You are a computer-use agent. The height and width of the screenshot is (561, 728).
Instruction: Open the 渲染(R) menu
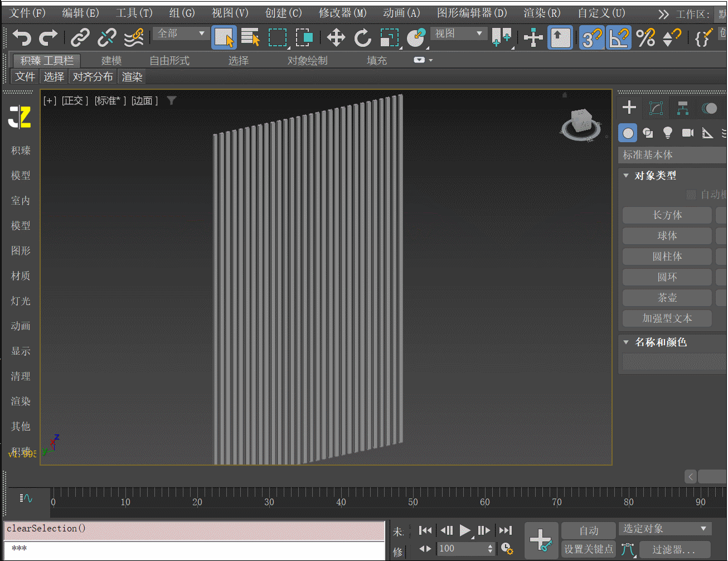point(542,13)
